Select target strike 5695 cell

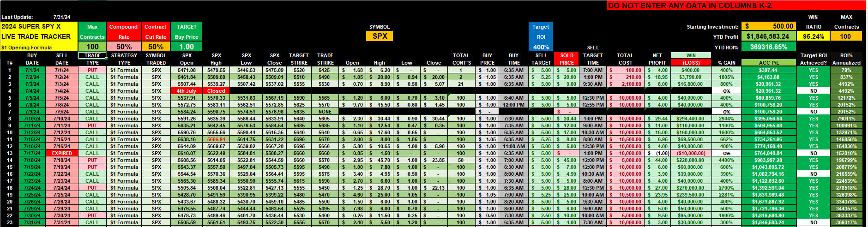(299, 146)
